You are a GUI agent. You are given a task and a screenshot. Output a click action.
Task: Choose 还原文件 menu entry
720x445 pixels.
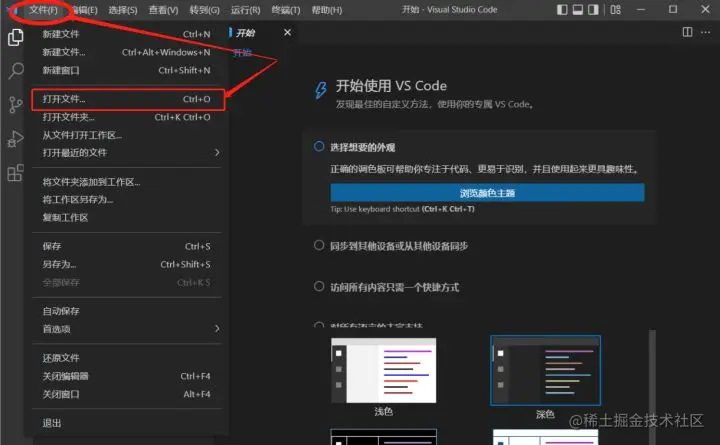pyautogui.click(x=127, y=358)
